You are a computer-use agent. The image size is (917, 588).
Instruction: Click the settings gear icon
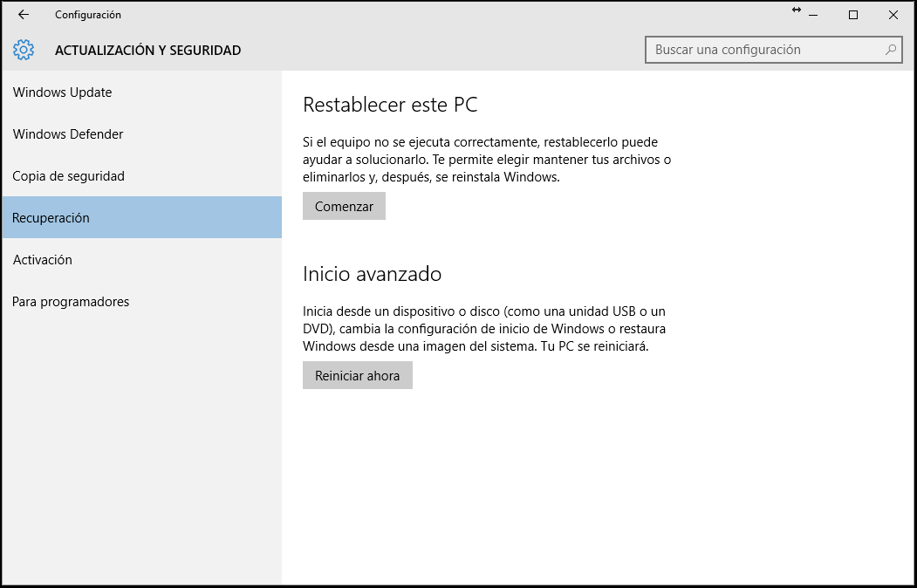click(x=24, y=50)
